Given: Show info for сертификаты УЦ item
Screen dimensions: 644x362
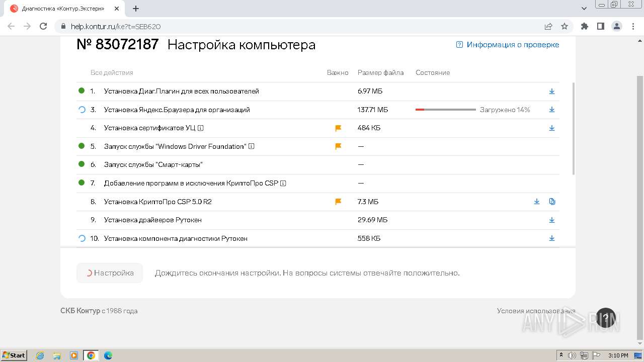Looking at the screenshot, I should [201, 128].
